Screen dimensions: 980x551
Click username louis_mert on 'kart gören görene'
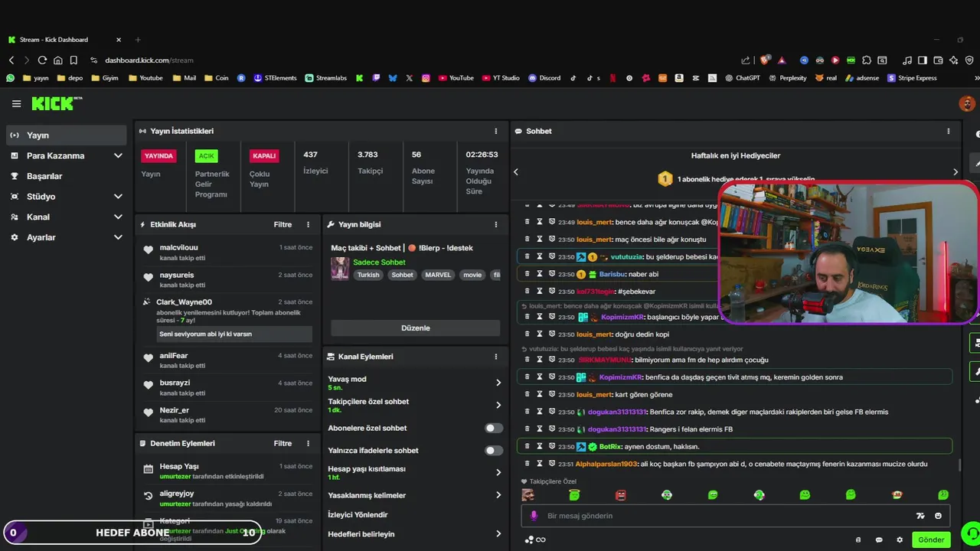click(x=594, y=395)
